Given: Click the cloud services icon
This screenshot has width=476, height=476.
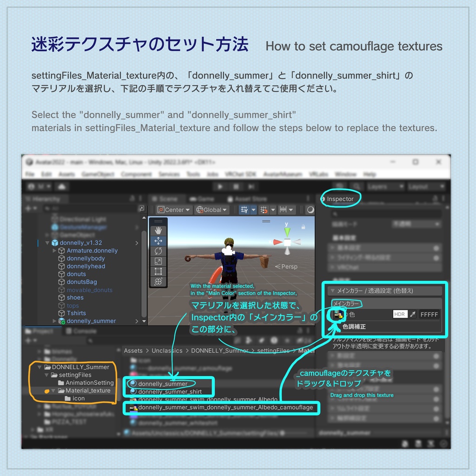Looking at the screenshot, I should coord(62,186).
